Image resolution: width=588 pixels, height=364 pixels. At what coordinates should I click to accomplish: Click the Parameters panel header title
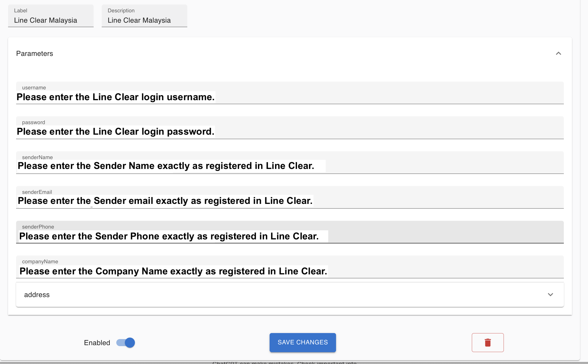tap(34, 53)
